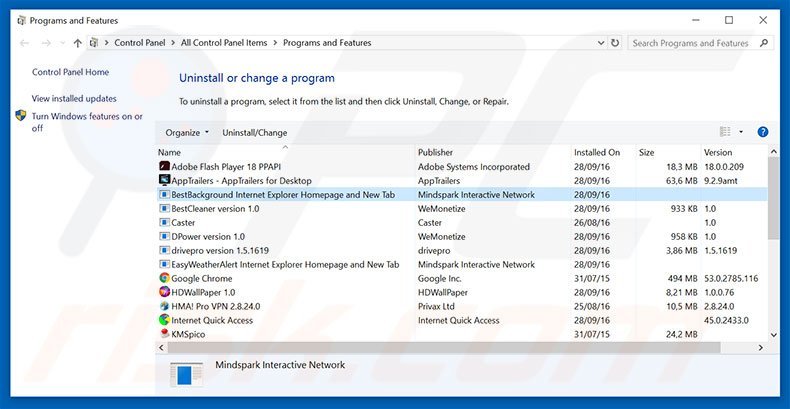Expand the Control Panel breadcrumb chevron
790x409 pixels.
coord(173,43)
